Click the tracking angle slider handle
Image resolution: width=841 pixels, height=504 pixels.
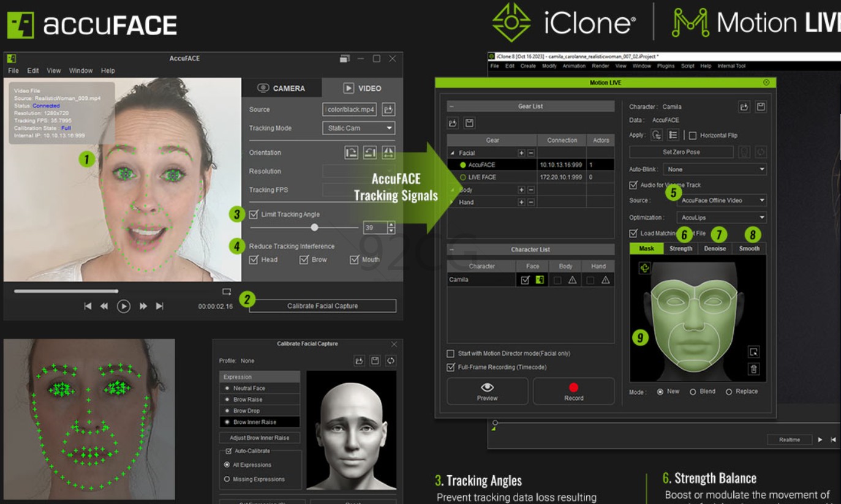[x=314, y=227]
